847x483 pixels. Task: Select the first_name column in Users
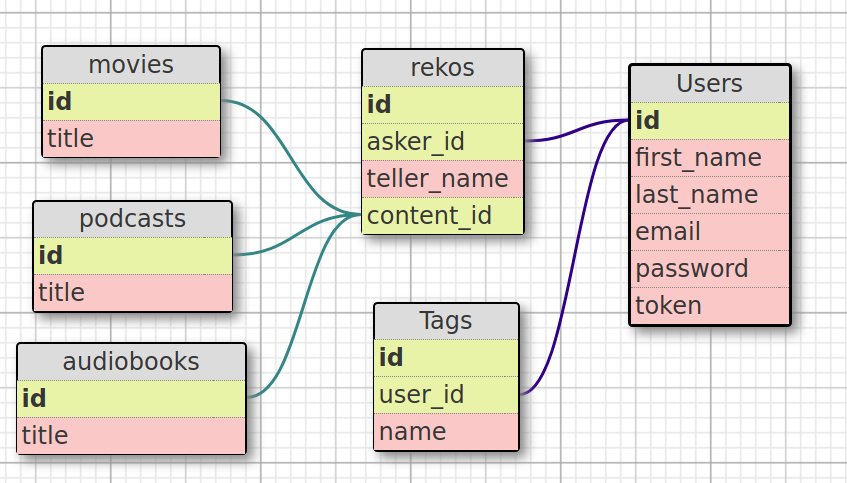tap(710, 158)
